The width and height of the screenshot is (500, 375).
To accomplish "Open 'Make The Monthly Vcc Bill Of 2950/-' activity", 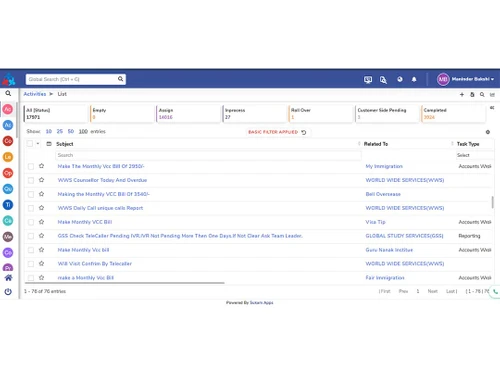I will tap(101, 166).
